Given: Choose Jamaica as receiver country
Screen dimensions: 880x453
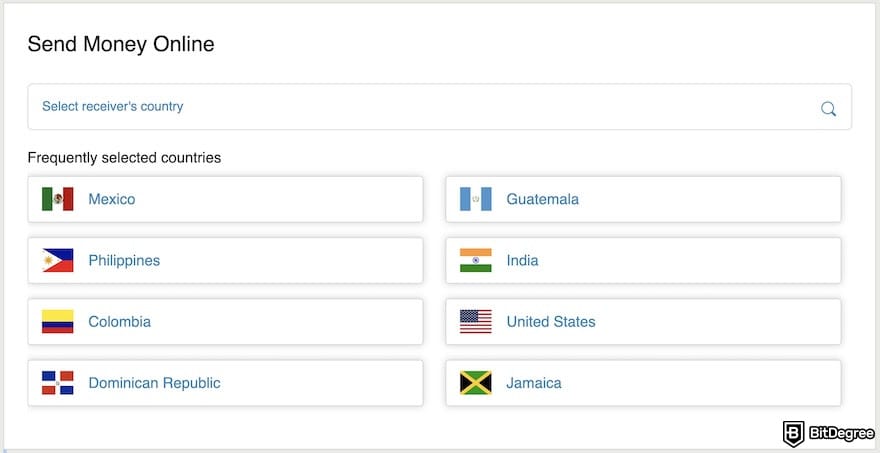Looking at the screenshot, I should point(534,383).
